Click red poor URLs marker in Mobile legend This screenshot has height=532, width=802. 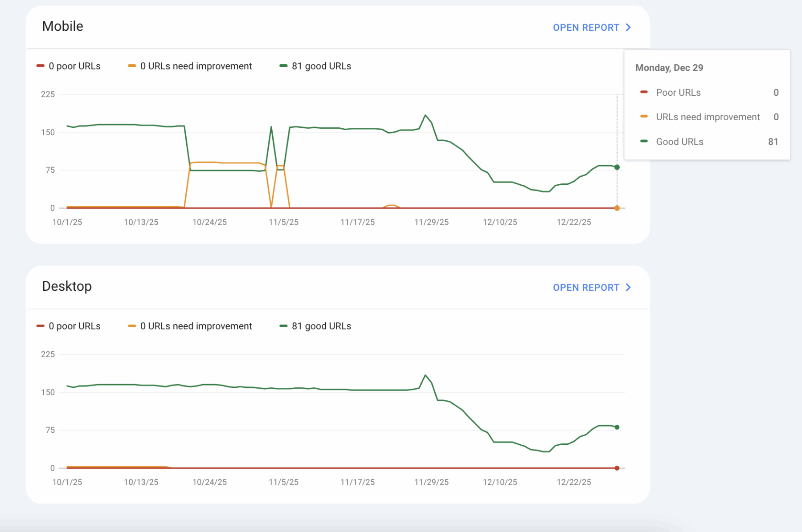coord(41,66)
